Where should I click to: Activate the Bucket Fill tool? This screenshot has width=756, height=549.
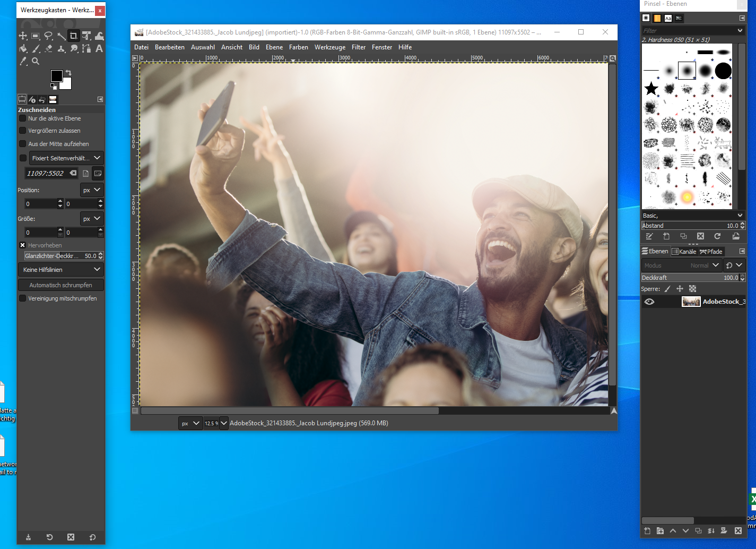[x=23, y=49]
